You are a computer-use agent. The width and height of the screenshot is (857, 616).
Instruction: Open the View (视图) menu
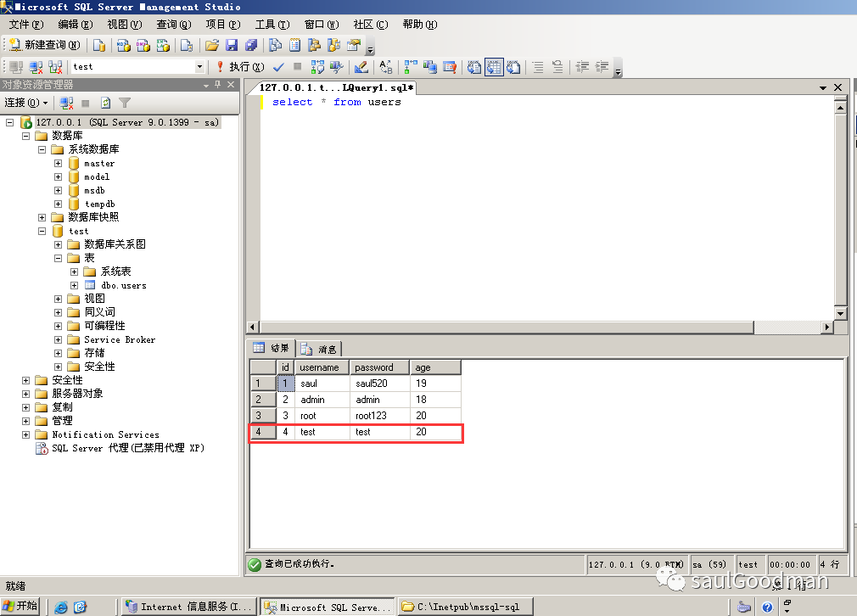click(125, 25)
